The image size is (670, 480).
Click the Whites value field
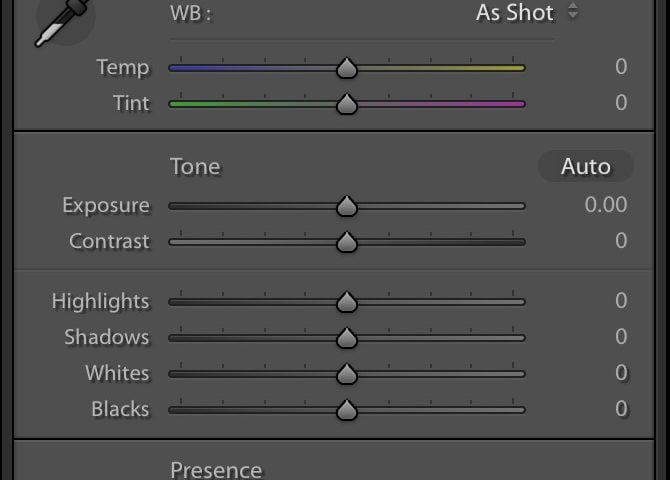(x=621, y=373)
